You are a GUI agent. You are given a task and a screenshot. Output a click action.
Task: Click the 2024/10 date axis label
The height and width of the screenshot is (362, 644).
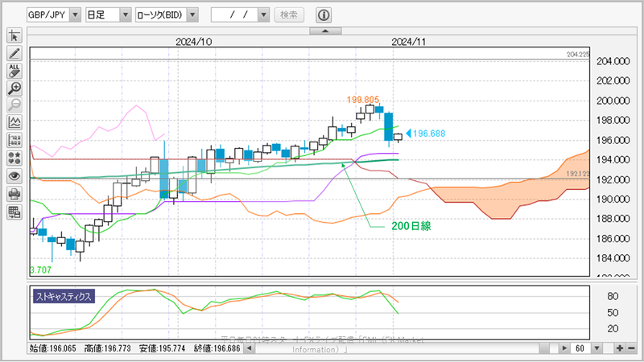tap(194, 42)
